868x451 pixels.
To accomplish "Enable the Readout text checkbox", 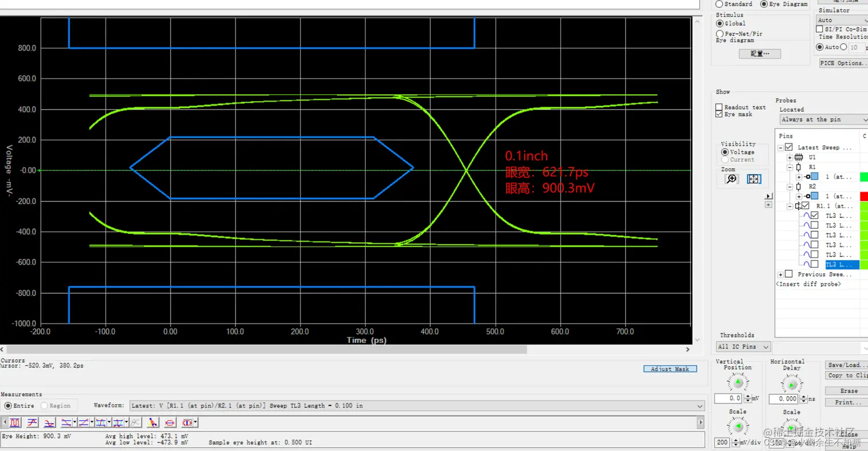I will 719,107.
